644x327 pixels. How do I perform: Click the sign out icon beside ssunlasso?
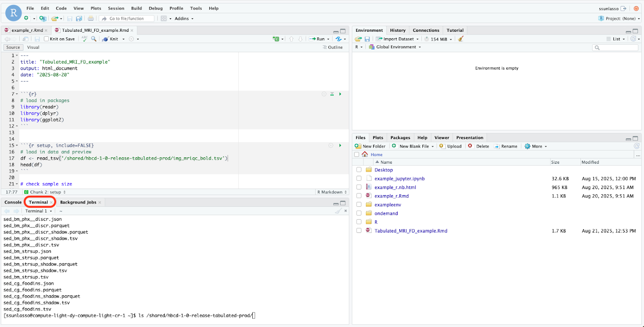623,8
